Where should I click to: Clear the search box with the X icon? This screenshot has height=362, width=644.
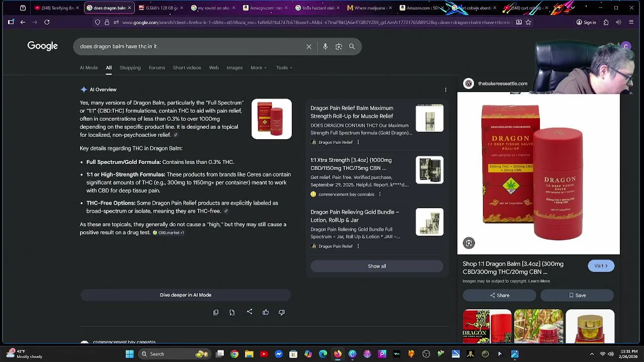click(309, 46)
